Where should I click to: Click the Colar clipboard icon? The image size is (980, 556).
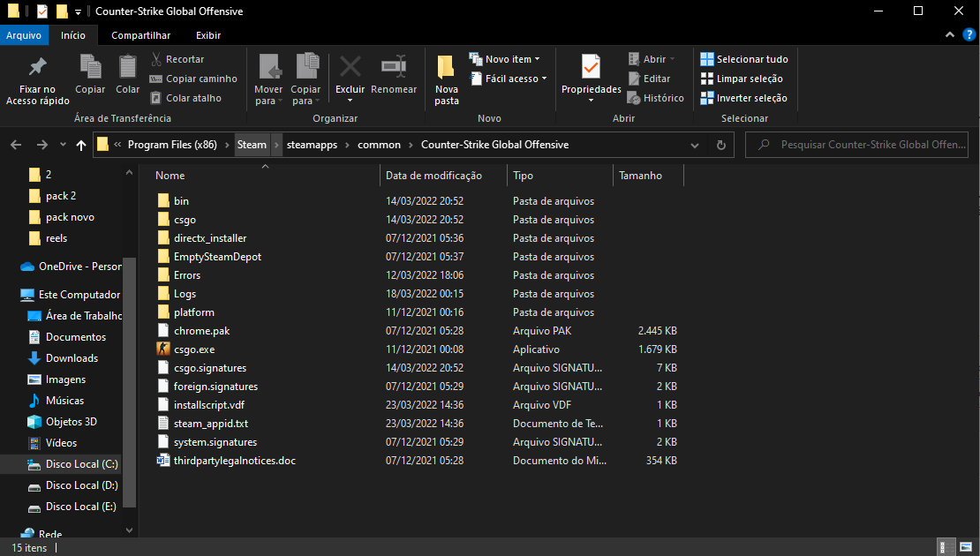128,67
